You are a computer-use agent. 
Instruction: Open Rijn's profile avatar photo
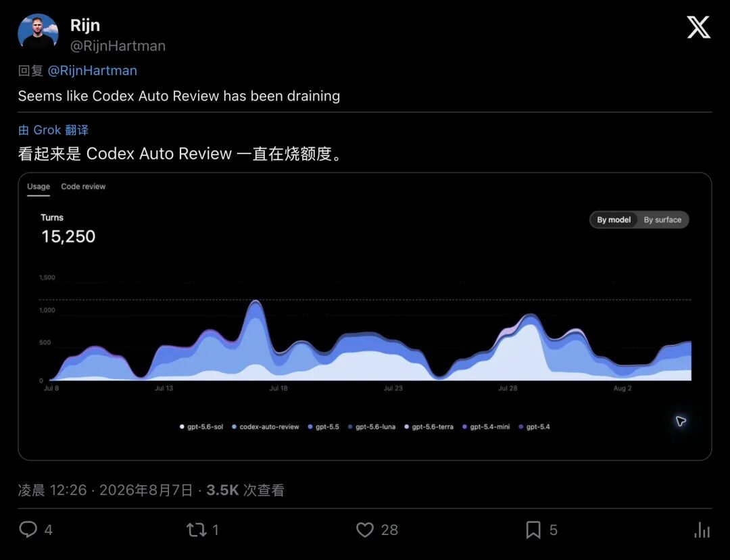click(38, 33)
